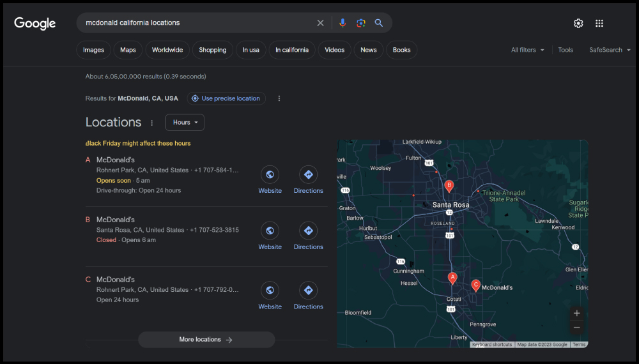
Task: Open the News tab
Action: [x=369, y=50]
